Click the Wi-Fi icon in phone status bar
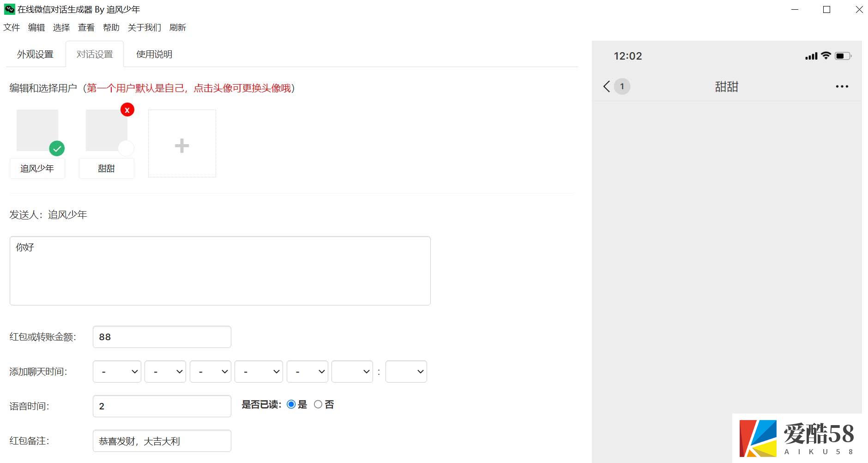The image size is (868, 463). (x=826, y=55)
